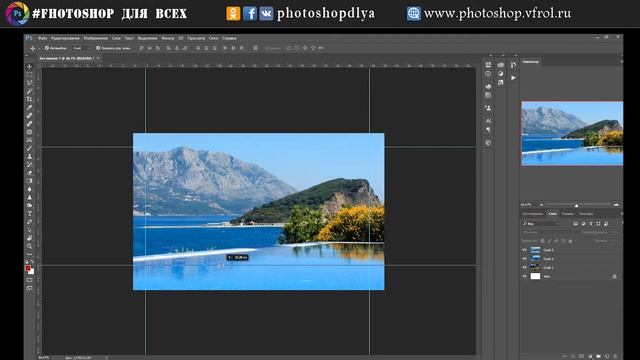The height and width of the screenshot is (360, 640).
Task: Hide layer Слой 3 with eye icon
Action: click(525, 250)
